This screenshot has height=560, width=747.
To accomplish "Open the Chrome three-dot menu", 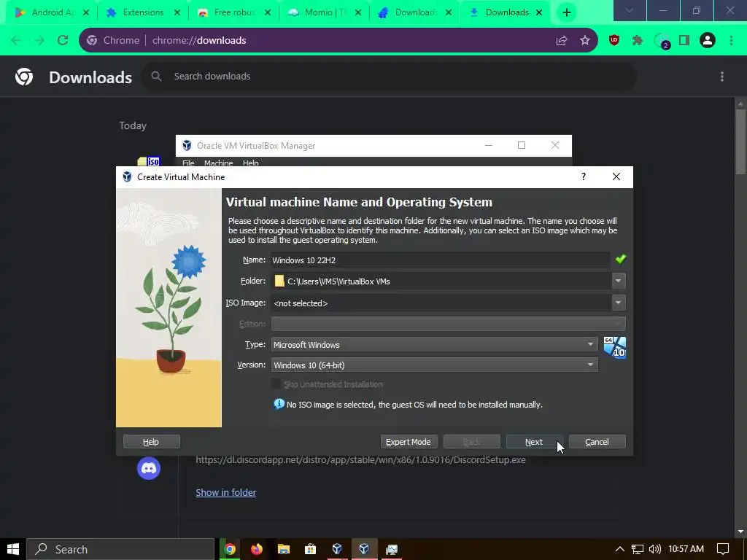I will point(731,41).
